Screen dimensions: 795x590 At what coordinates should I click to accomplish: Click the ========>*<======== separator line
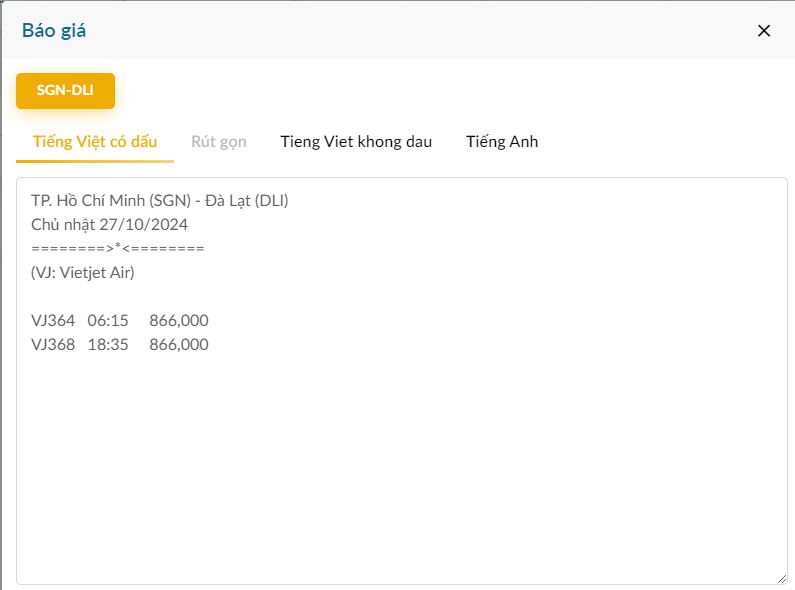click(x=118, y=248)
